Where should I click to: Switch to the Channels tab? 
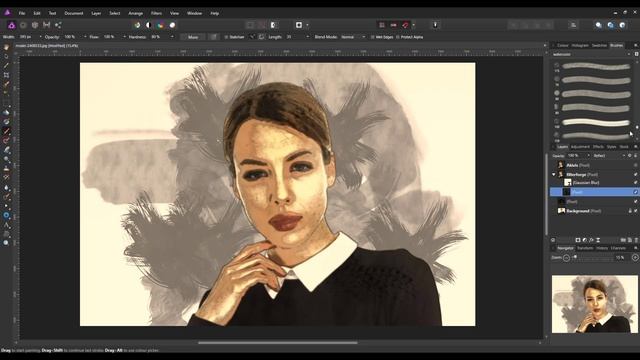coord(618,248)
